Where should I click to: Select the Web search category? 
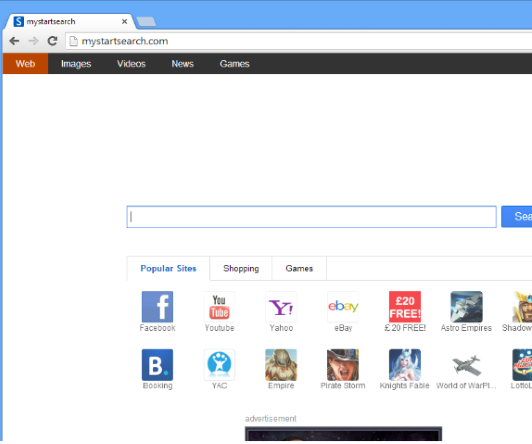tap(25, 64)
